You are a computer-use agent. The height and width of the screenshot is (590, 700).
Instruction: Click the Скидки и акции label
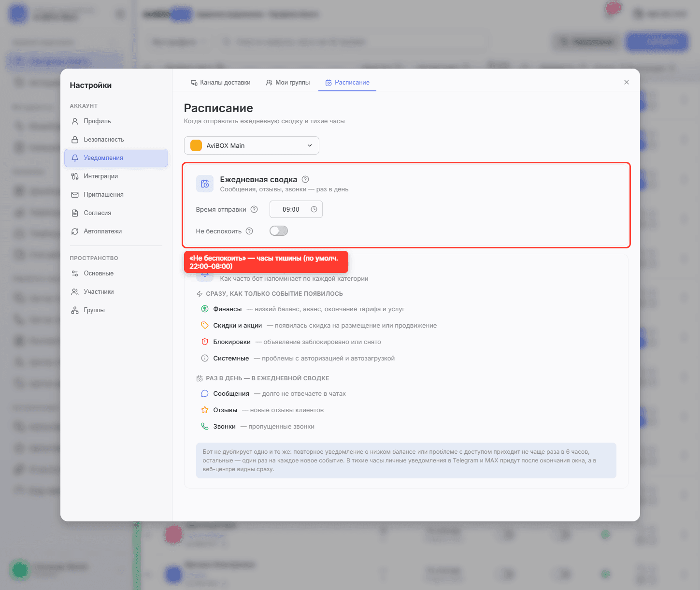[x=238, y=326]
